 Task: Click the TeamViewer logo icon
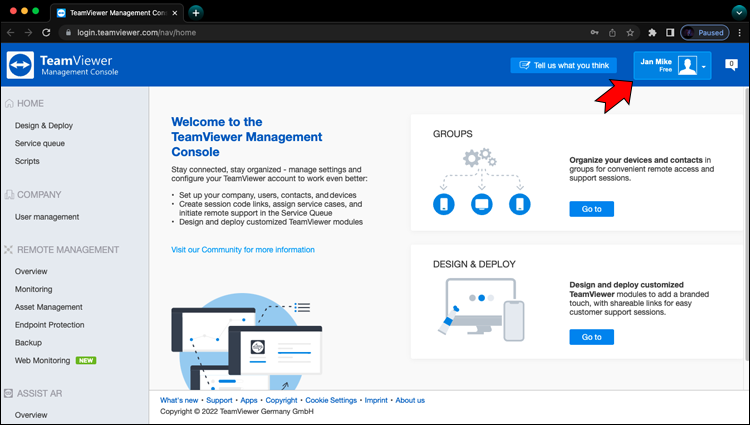20,65
